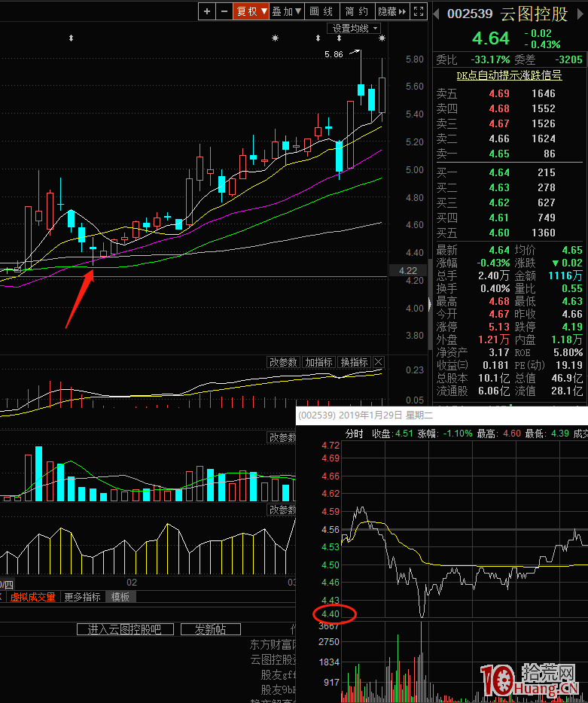Click the stock name 云图控股
This screenshot has width=588, height=703.
tap(535, 14)
